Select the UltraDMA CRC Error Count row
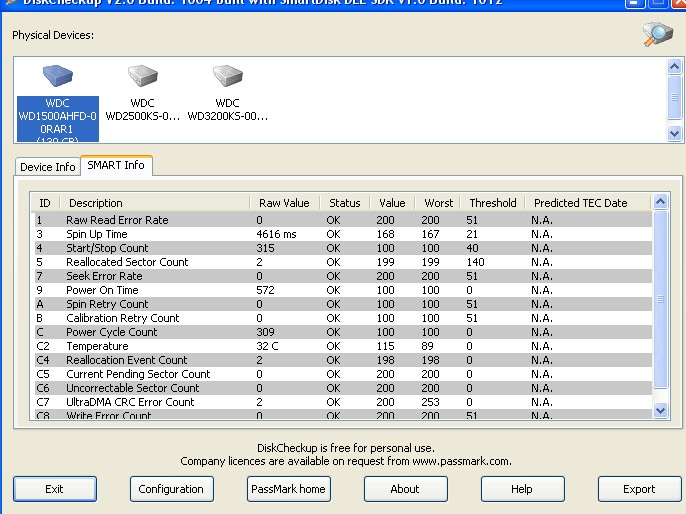Screen dimensions: 686x514 click(x=343, y=402)
